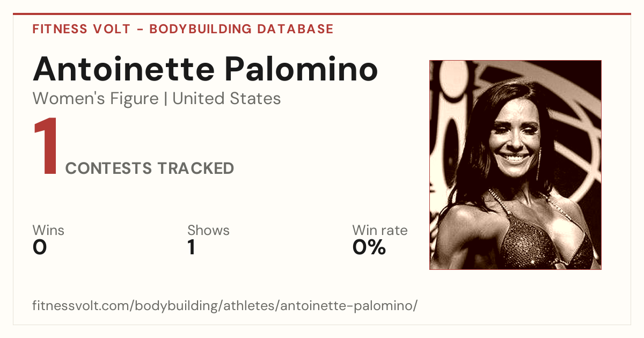Open the fitnessvolt.com athlete URL

[225, 306]
